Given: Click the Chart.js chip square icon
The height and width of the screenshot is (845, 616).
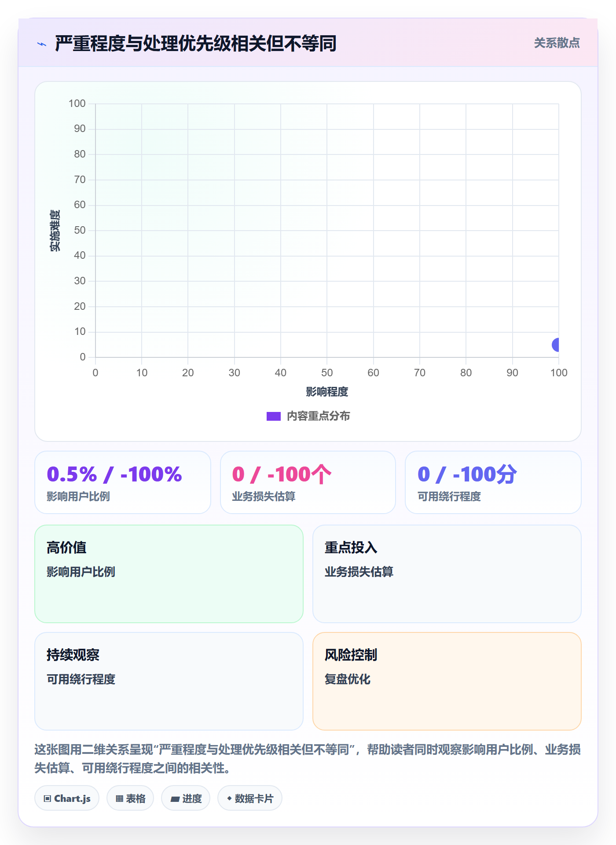Looking at the screenshot, I should [x=48, y=798].
